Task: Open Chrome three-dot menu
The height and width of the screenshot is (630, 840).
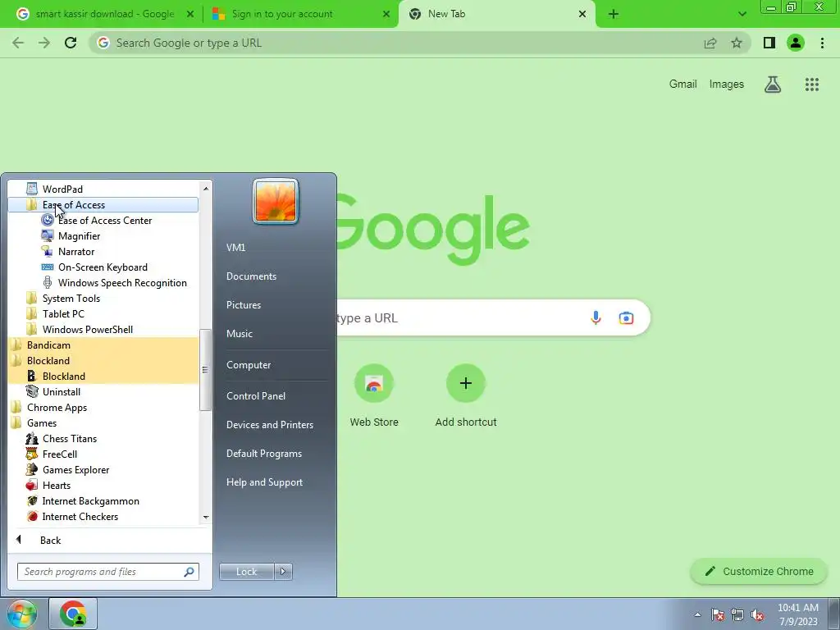Action: click(x=822, y=43)
